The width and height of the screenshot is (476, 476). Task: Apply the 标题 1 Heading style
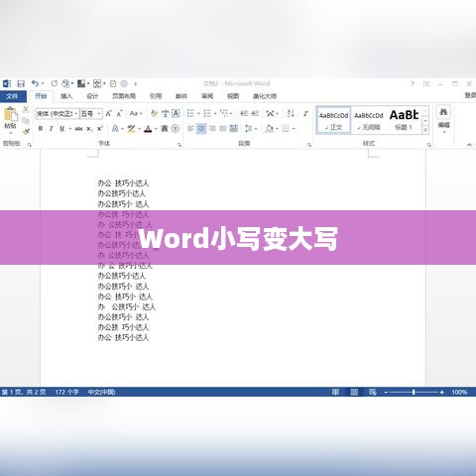tap(404, 120)
